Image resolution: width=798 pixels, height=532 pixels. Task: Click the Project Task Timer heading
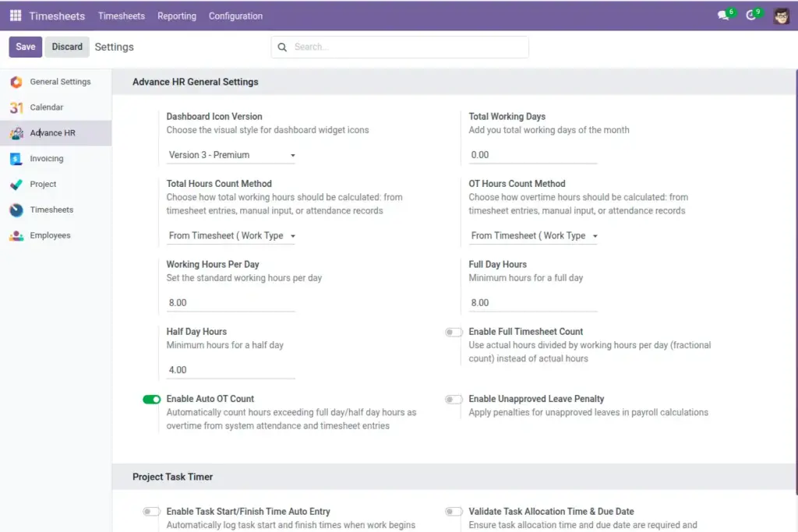point(172,477)
